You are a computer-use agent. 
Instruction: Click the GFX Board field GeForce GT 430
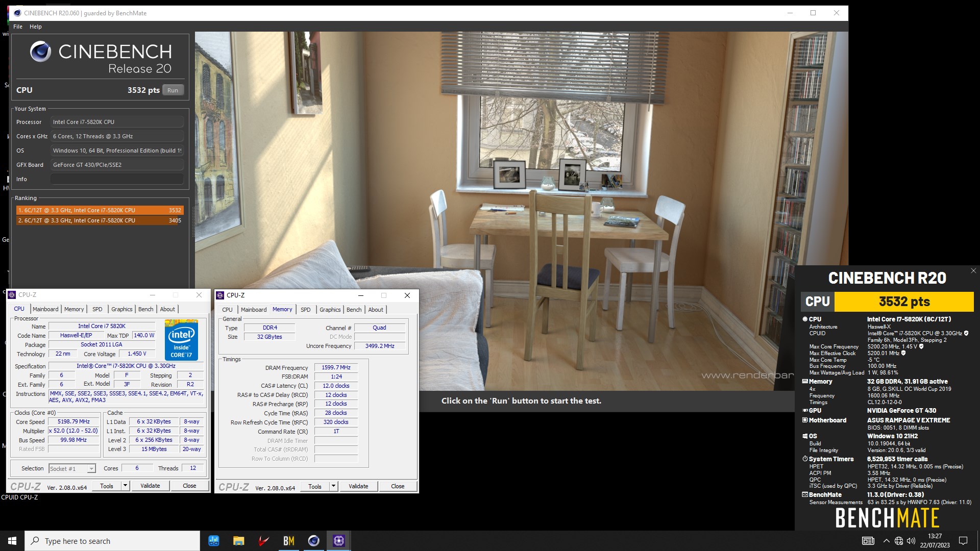(x=117, y=165)
